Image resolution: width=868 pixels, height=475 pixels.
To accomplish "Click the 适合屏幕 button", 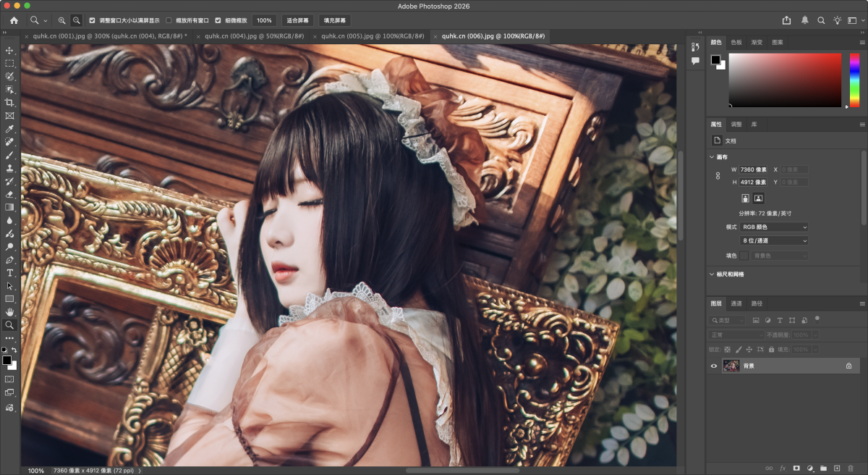I will point(298,20).
